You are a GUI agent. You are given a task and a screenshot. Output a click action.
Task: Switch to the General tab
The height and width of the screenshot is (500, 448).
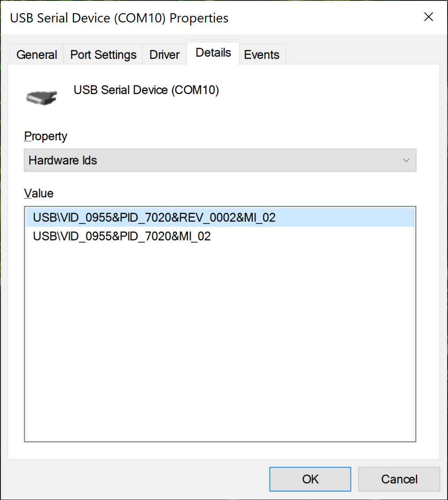point(37,55)
